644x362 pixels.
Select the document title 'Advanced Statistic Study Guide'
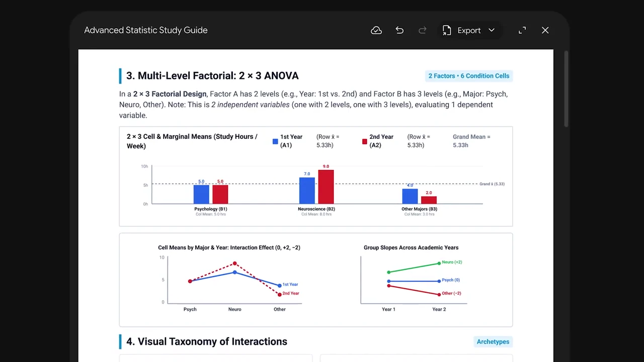146,30
